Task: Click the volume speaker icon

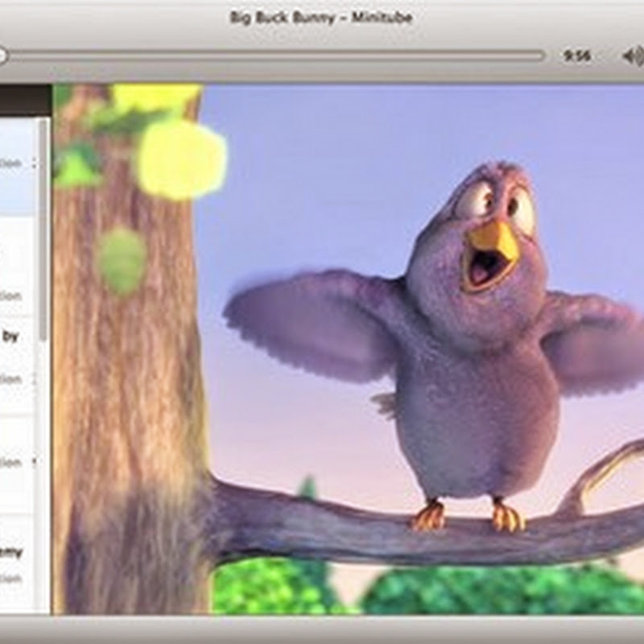Action: click(633, 56)
